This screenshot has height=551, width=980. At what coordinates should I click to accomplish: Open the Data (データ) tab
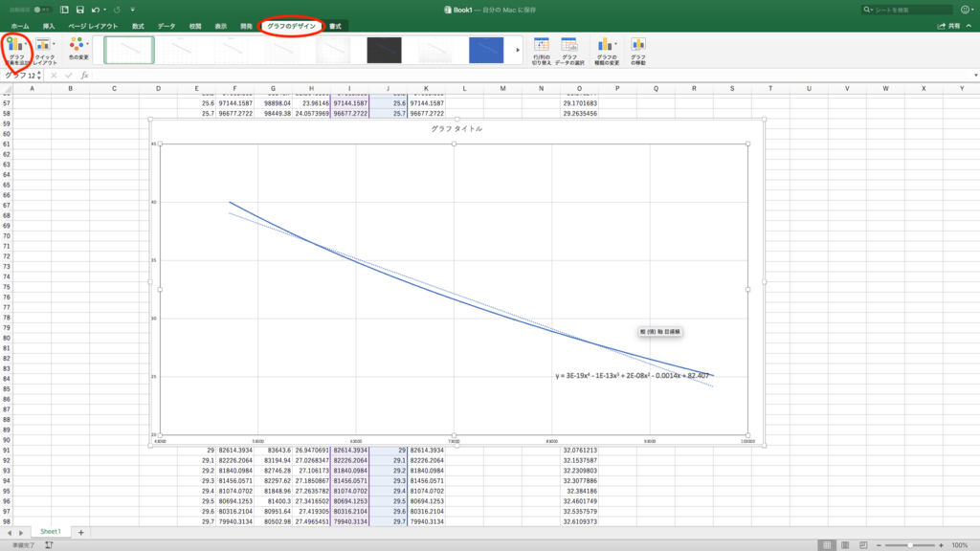point(167,26)
